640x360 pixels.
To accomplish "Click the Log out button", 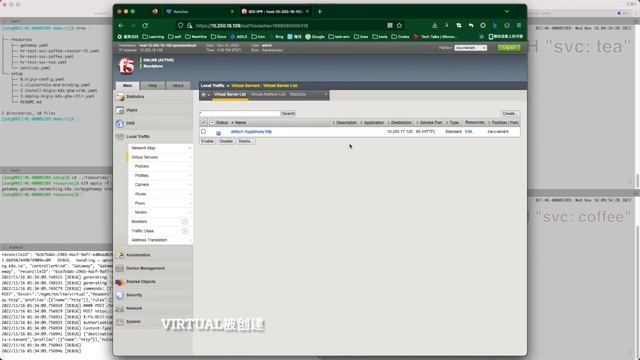I will point(509,48).
